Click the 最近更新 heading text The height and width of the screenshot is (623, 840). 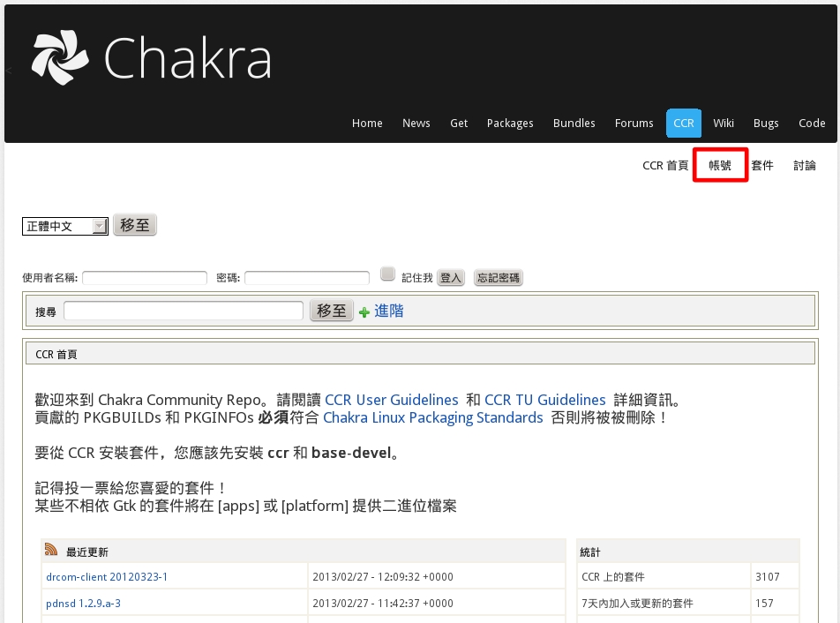(86, 552)
